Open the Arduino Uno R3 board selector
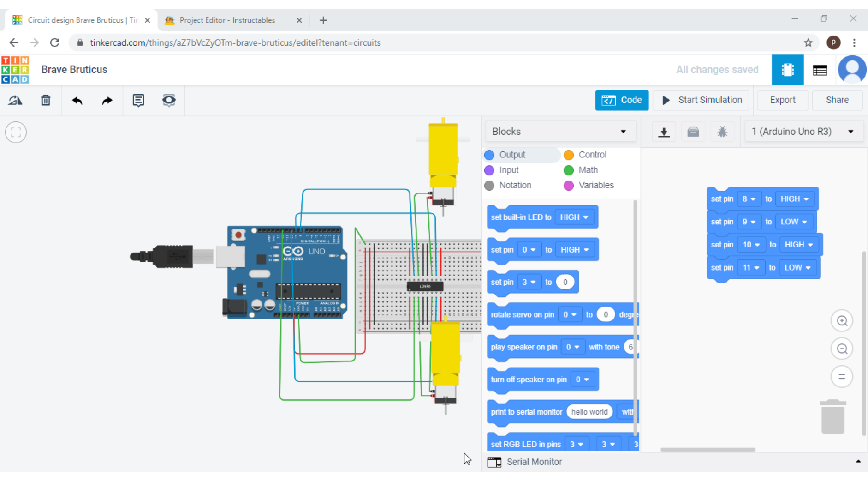Viewport: 868px width, 482px height. click(x=803, y=131)
